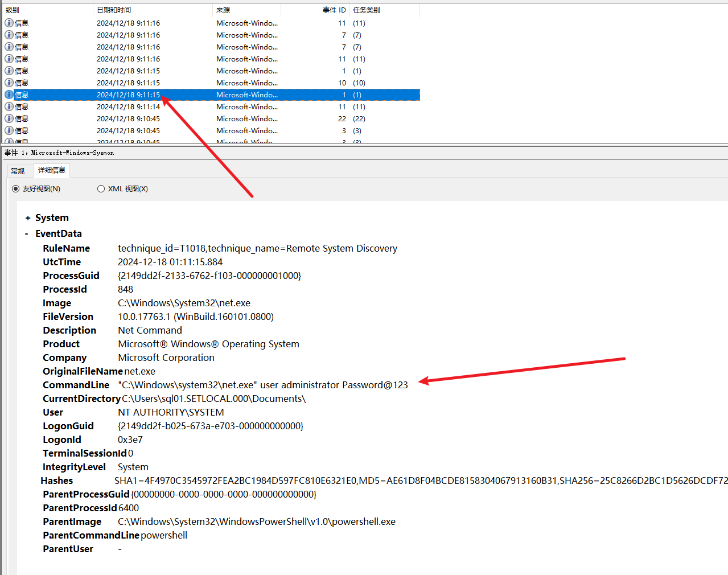
Task: Click the IntegrityLevel value System
Action: click(x=133, y=467)
